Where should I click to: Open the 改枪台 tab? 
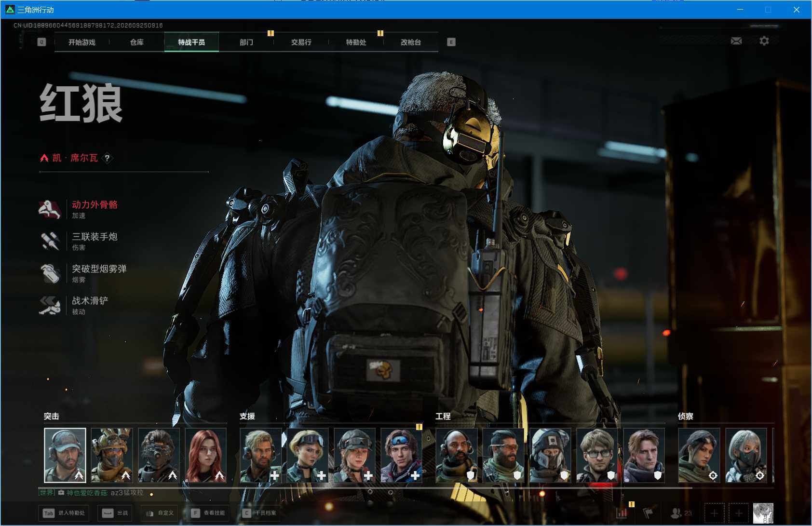coord(411,42)
